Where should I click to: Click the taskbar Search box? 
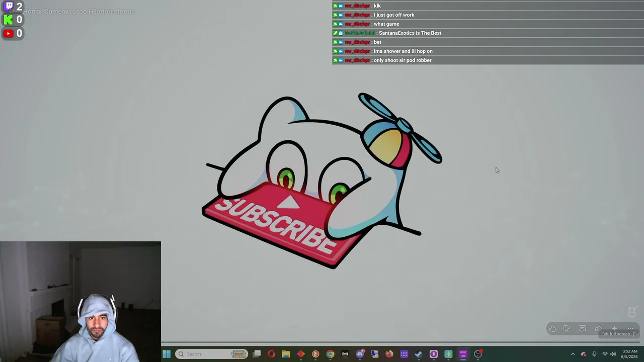[212, 354]
